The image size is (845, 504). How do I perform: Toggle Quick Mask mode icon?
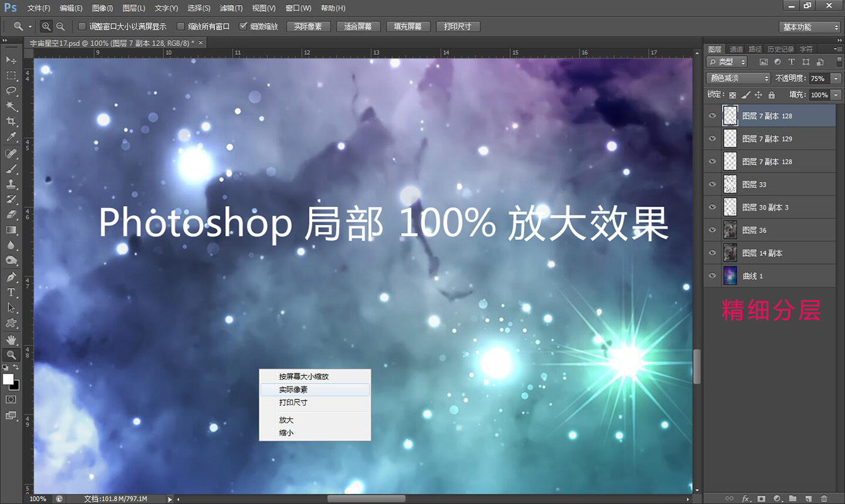click(11, 399)
